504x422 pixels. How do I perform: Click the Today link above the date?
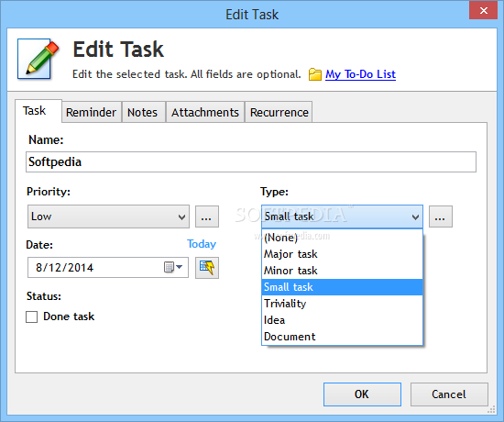(202, 244)
